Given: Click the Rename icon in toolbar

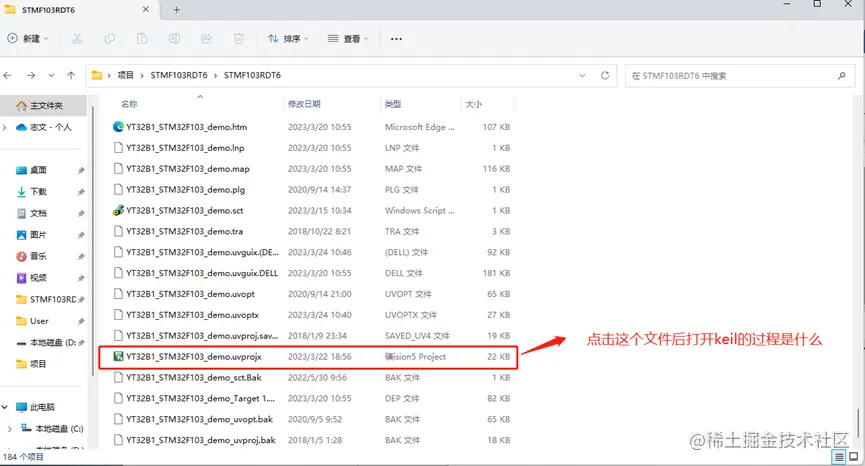Looking at the screenshot, I should [174, 39].
